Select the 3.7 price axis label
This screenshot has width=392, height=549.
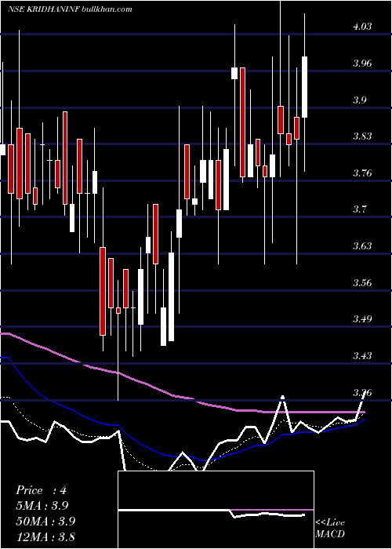point(359,209)
